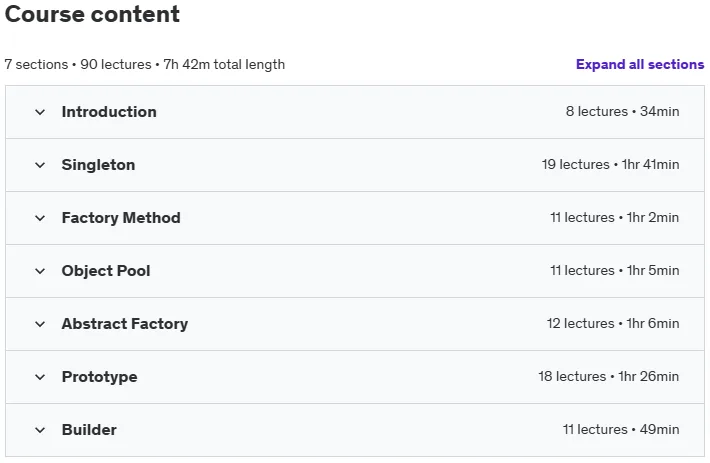Expand the Singleton section chevron
Viewport: 710px width, 463px height.
tap(40, 165)
